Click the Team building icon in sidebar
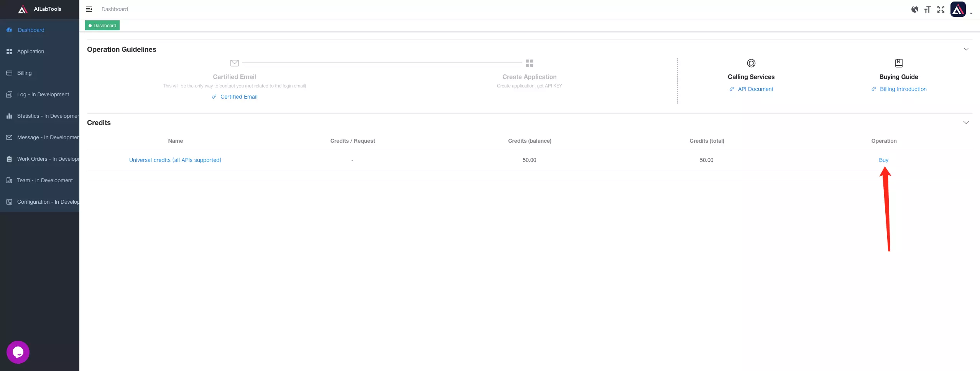This screenshot has height=371, width=980. tap(9, 180)
